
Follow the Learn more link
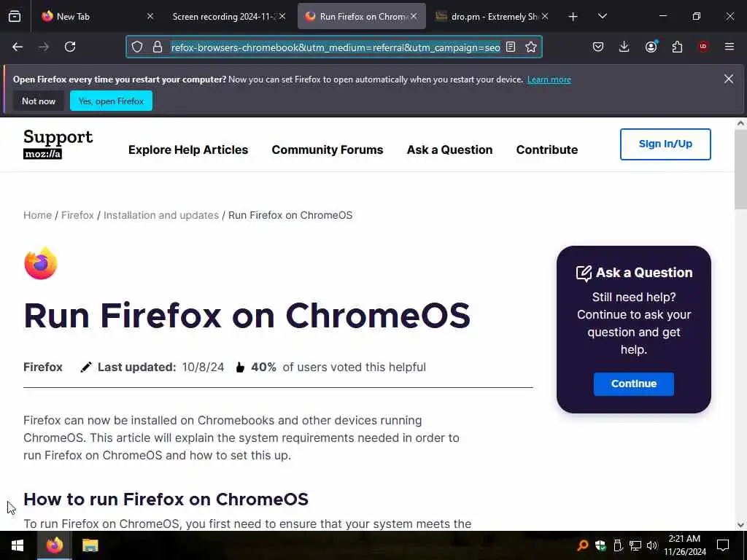tap(549, 79)
